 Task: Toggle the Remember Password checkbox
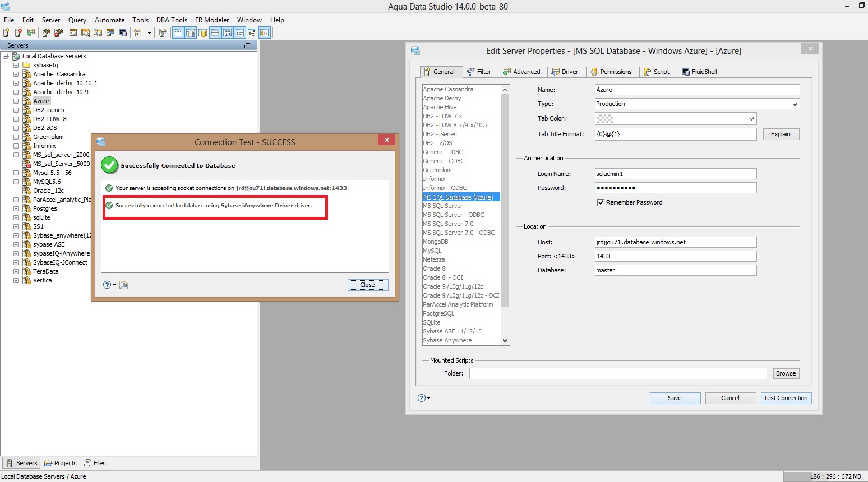[601, 202]
